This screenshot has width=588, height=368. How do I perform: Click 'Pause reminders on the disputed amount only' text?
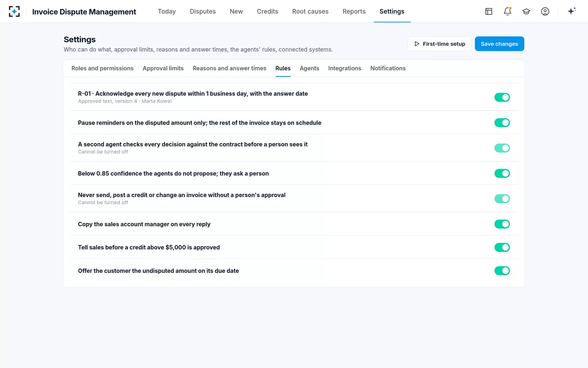(x=200, y=123)
